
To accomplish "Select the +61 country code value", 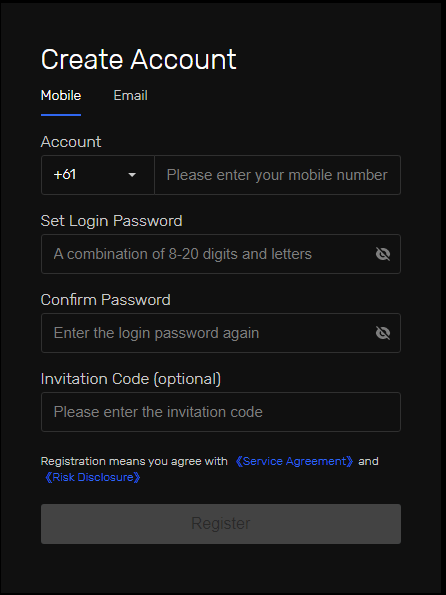I will (x=65, y=175).
